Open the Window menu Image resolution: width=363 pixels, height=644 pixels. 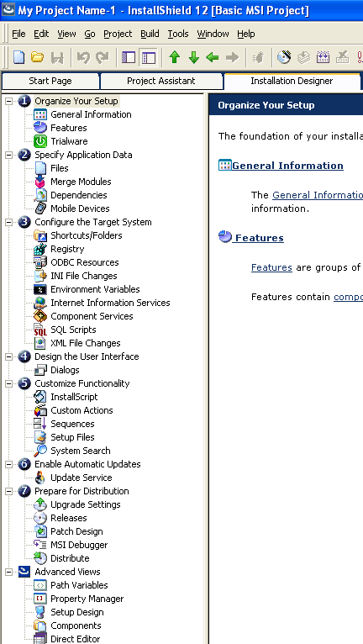[x=213, y=34]
